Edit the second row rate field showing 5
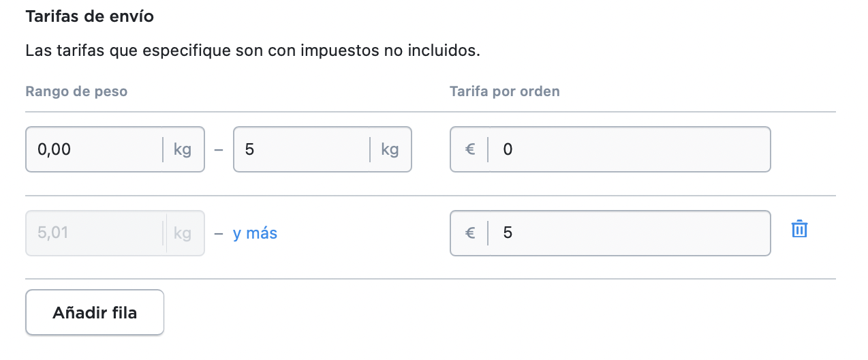 [x=610, y=233]
